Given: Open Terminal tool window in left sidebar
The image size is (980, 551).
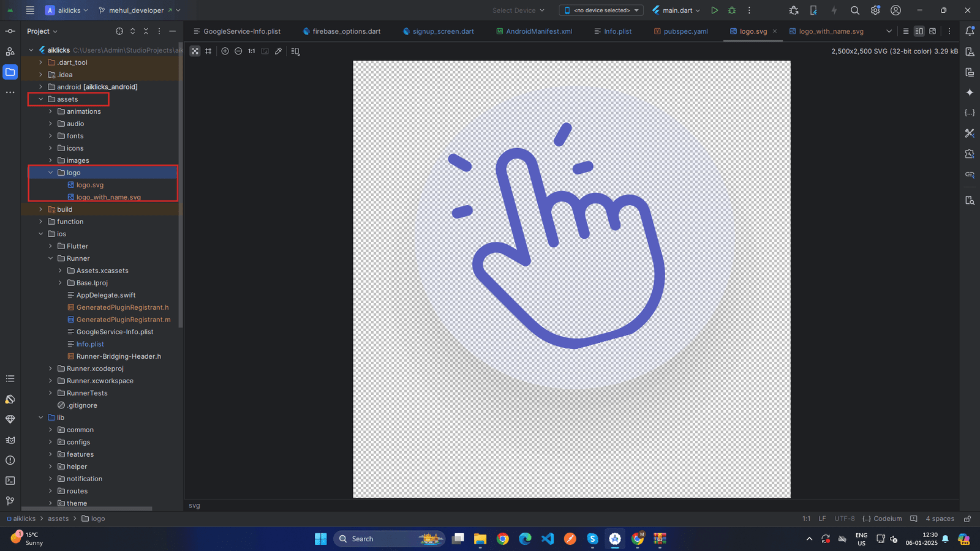Looking at the screenshot, I should (10, 481).
